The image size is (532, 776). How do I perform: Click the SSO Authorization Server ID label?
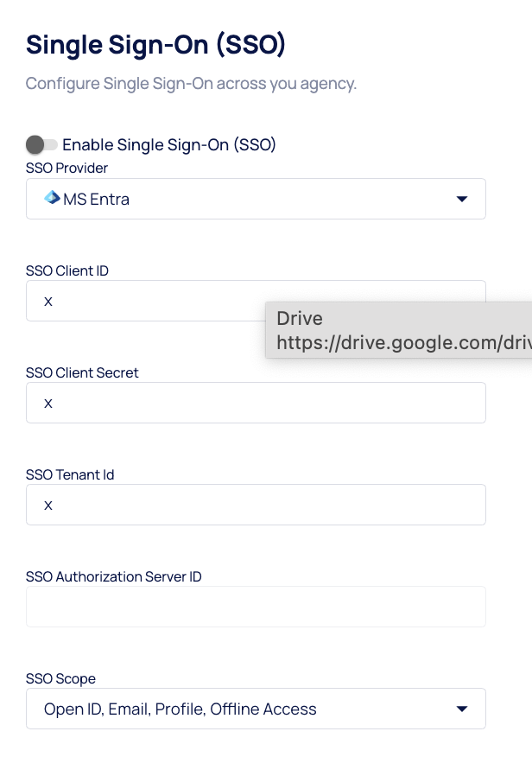pos(114,576)
